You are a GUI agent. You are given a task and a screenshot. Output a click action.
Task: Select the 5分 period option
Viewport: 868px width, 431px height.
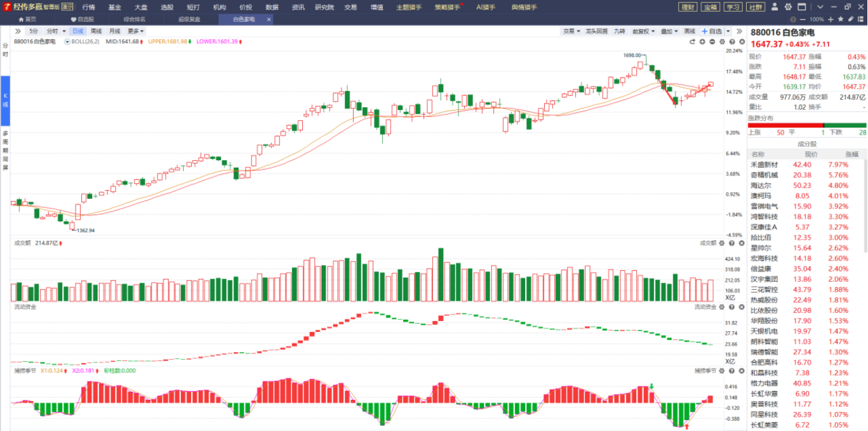34,31
